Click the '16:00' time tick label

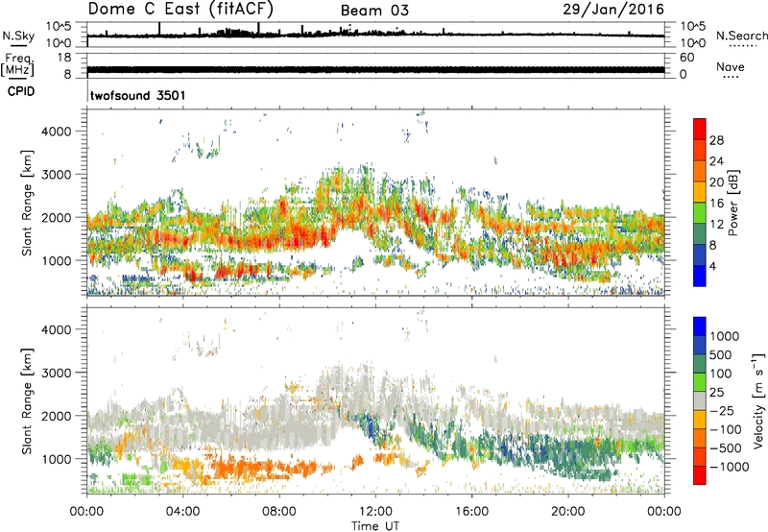(x=471, y=512)
